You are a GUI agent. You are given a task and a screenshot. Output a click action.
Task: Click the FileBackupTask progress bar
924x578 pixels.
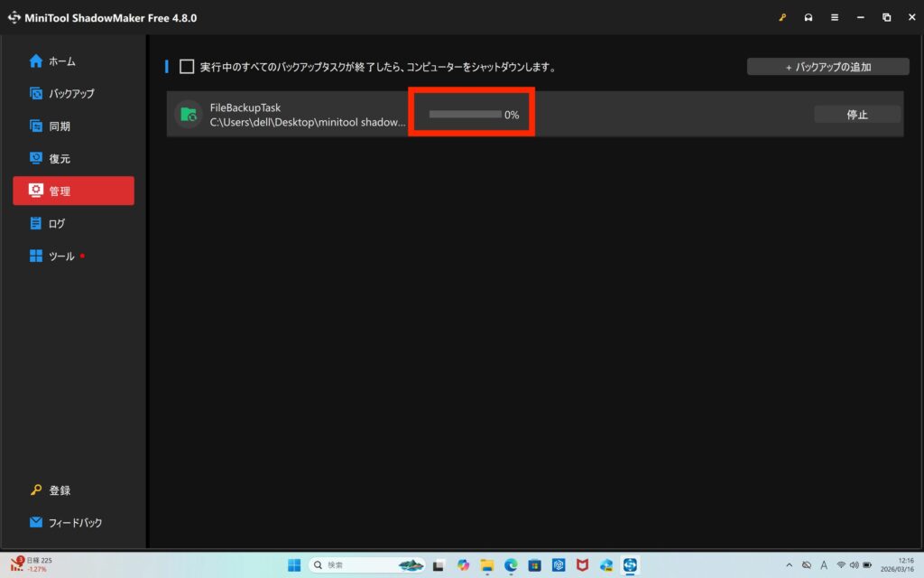click(465, 115)
